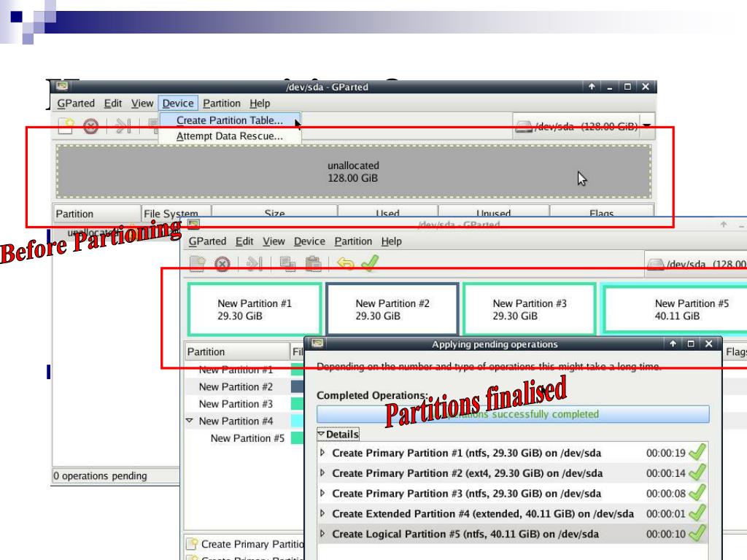Click the operations successfully completed progress bar
This screenshot has height=560, width=747.
[513, 414]
